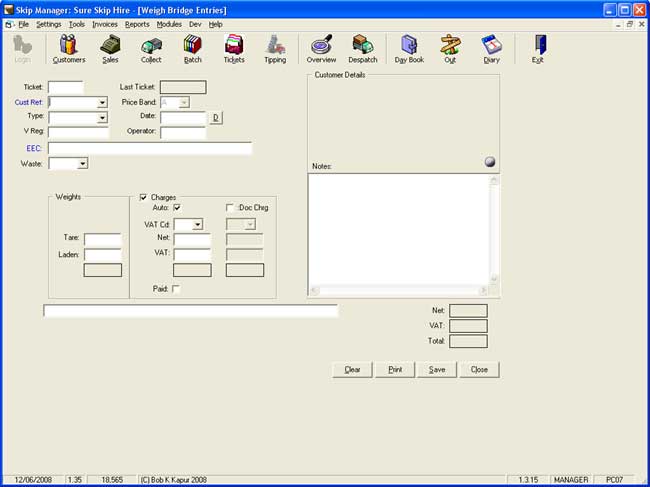
Task: Click the Laden weight field
Action: point(102,254)
